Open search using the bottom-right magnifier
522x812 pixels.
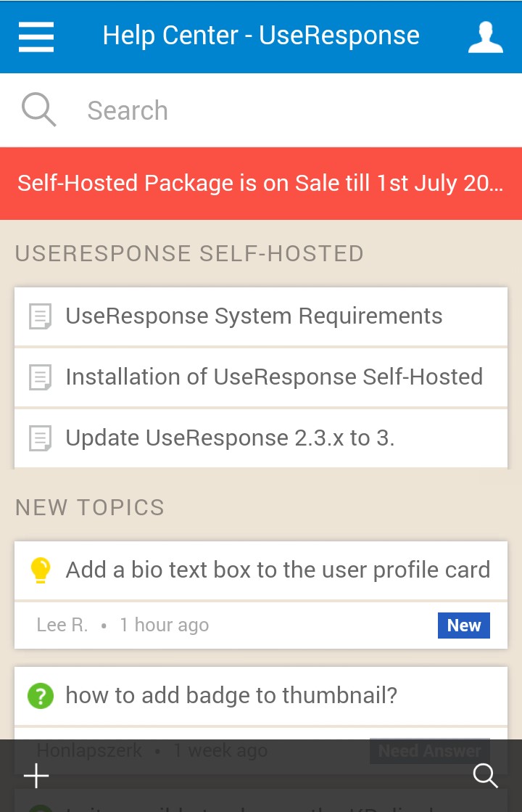click(486, 776)
